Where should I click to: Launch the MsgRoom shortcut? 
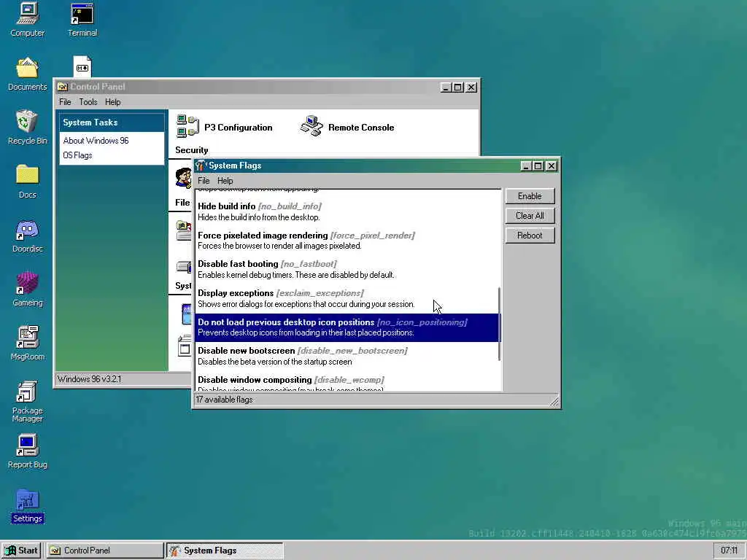pyautogui.click(x=27, y=343)
